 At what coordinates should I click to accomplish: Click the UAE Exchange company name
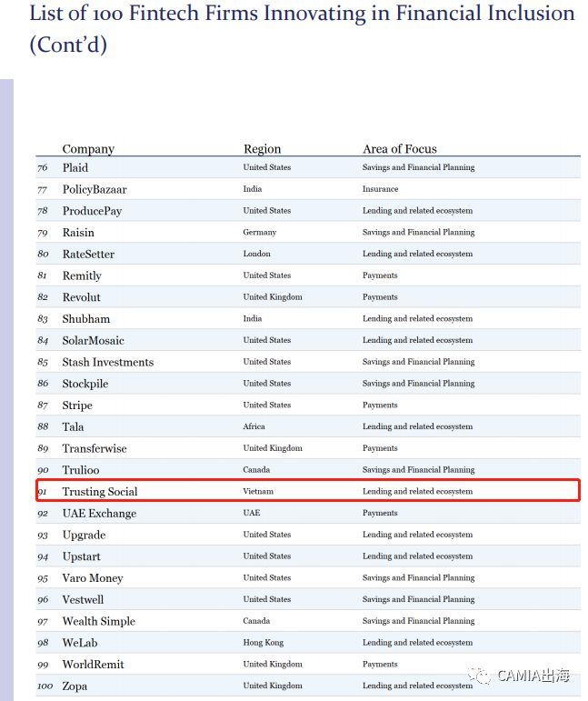click(x=99, y=513)
